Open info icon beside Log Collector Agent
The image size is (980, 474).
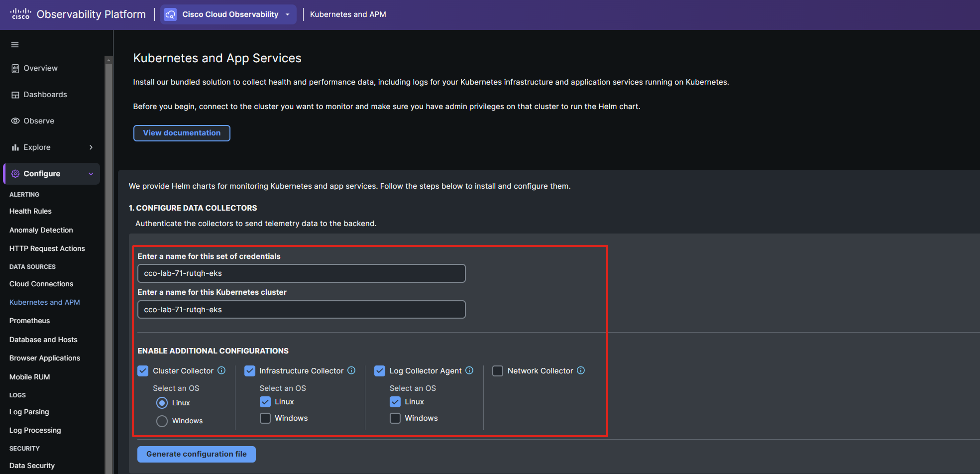point(470,370)
